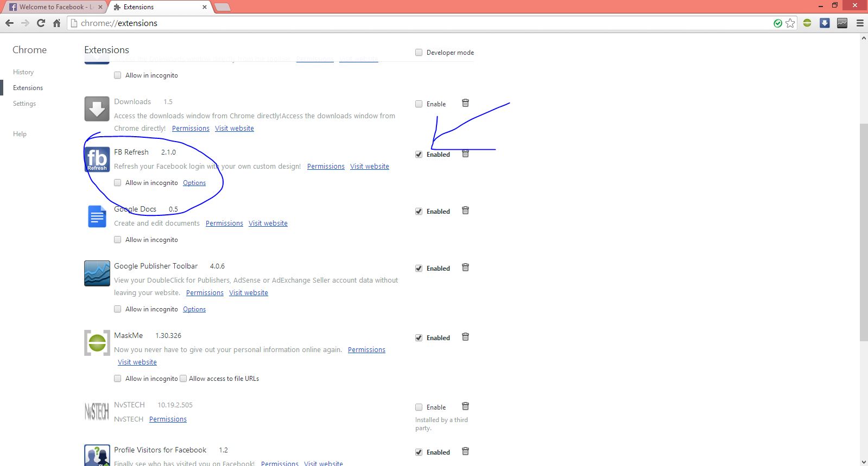Visit website for Downloads extension
The width and height of the screenshot is (868, 466).
point(235,129)
